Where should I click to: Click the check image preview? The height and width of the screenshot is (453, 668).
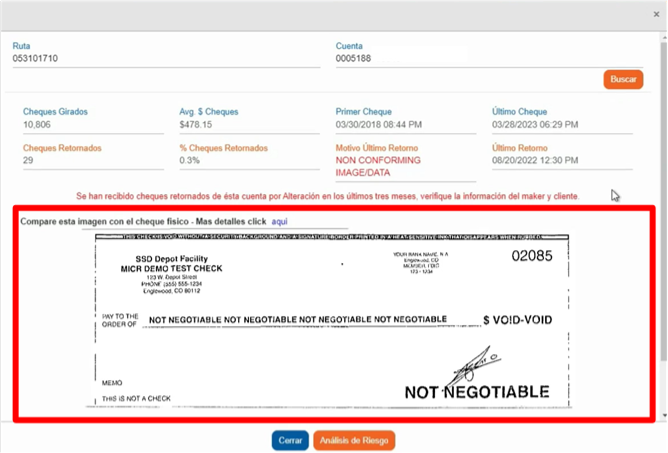[337, 322]
